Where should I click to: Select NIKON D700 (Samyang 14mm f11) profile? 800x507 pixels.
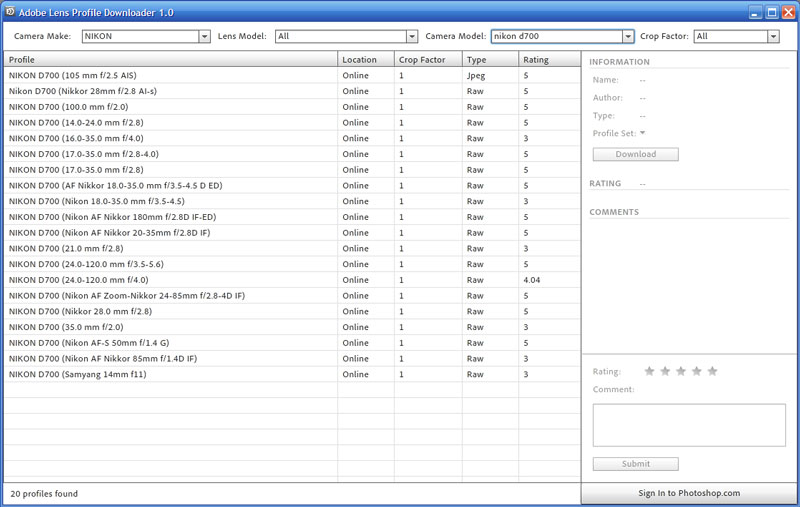292,374
